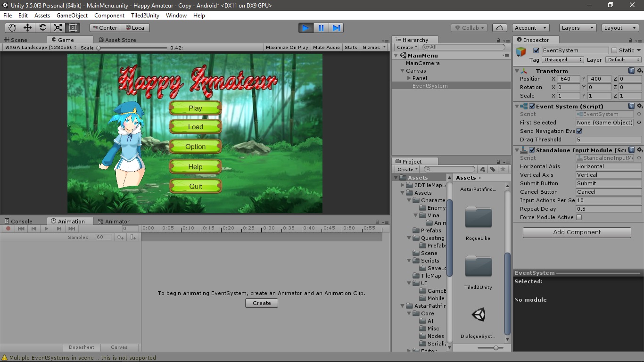Viewport: 644px width, 362px height.
Task: Disable Standalone Input Module component checkbox
Action: click(532, 150)
